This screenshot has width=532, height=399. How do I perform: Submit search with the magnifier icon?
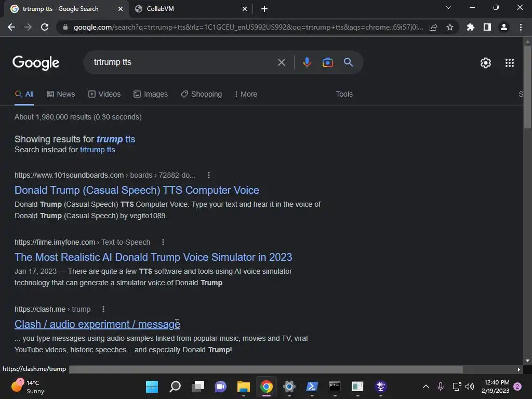tap(348, 62)
